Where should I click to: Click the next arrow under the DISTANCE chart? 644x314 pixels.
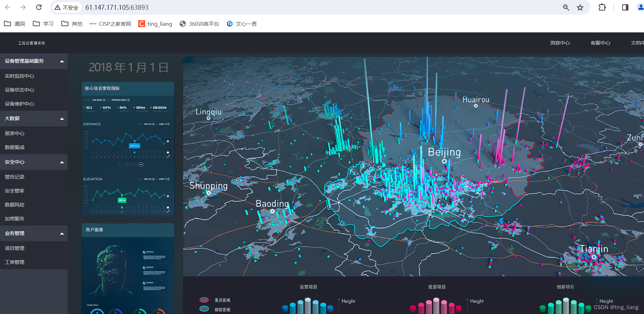(x=141, y=164)
